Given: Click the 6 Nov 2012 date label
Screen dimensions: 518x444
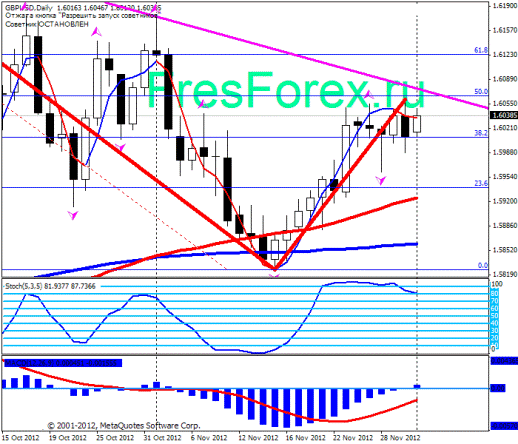Looking at the screenshot, I should (209, 438).
